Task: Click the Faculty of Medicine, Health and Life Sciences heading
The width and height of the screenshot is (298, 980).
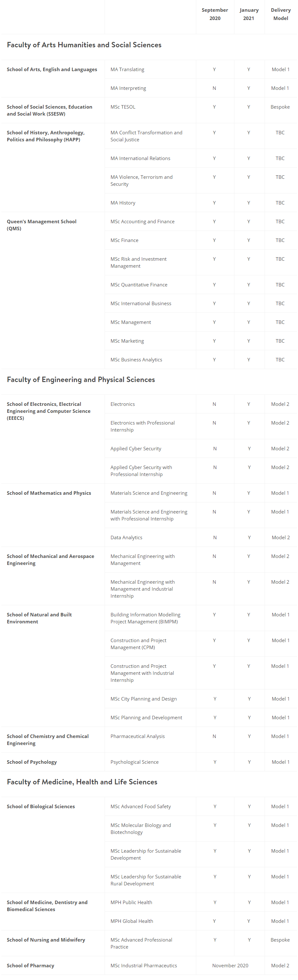Action: click(82, 782)
